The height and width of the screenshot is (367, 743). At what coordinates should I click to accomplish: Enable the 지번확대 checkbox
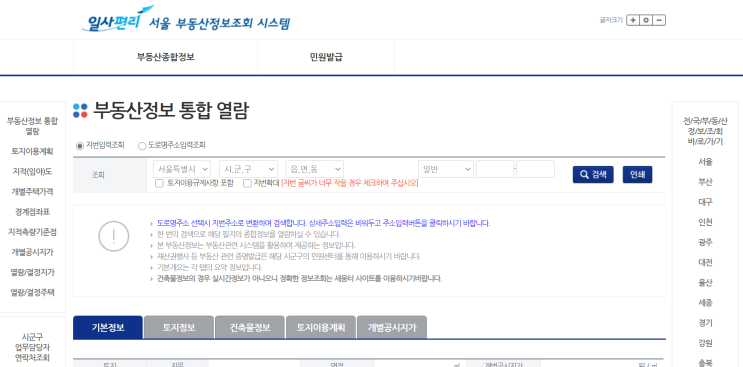point(247,183)
